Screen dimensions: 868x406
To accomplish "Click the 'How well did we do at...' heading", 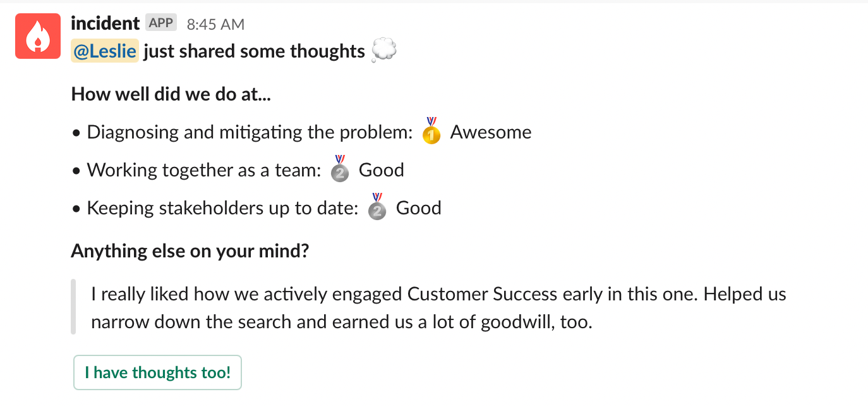I will point(171,94).
